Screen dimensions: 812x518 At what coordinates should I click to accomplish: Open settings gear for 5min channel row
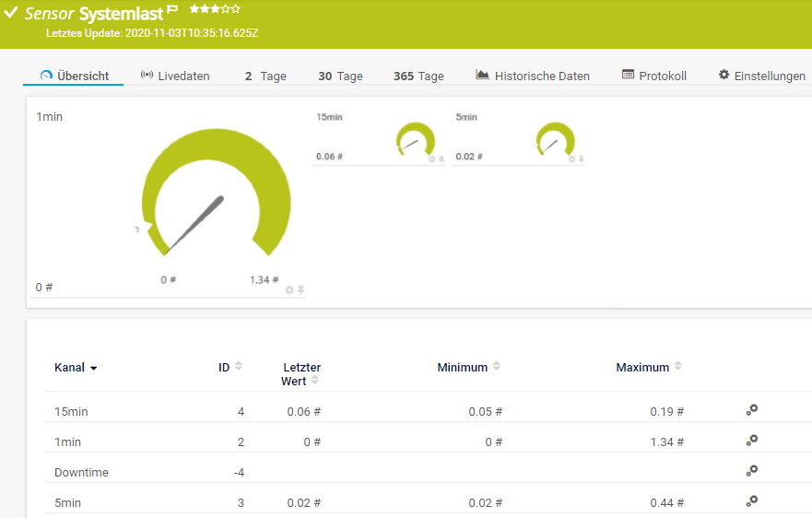(751, 500)
